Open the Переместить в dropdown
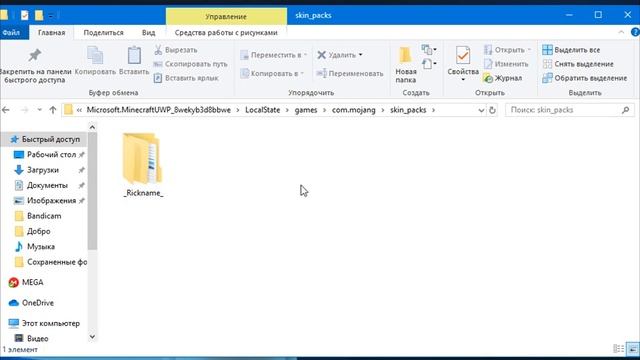The width and height of the screenshot is (640, 360). coord(273,55)
